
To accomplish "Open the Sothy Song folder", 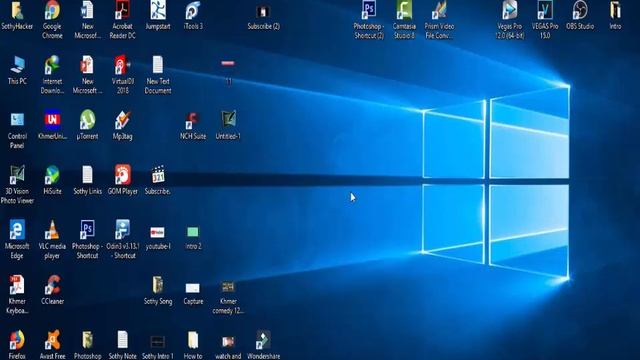I will pos(158,285).
